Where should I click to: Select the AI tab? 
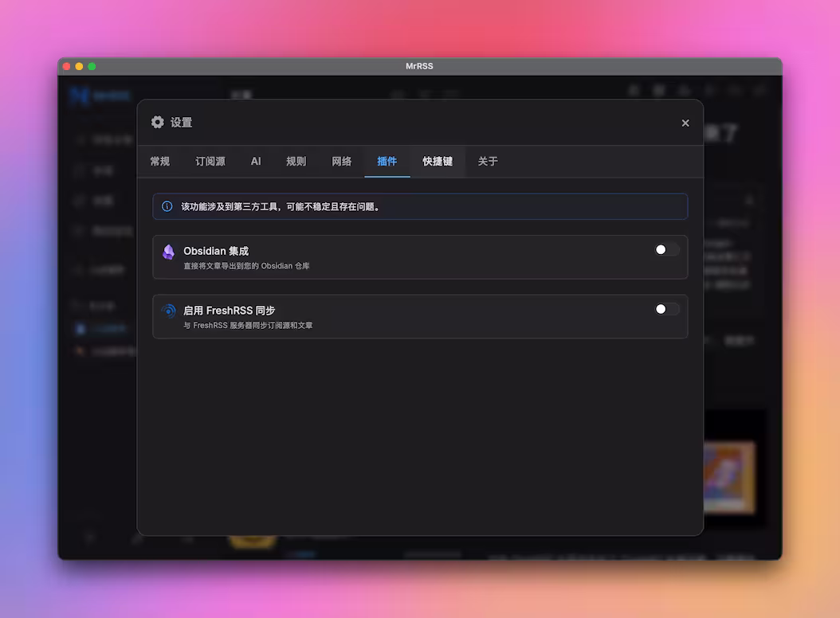pos(256,161)
